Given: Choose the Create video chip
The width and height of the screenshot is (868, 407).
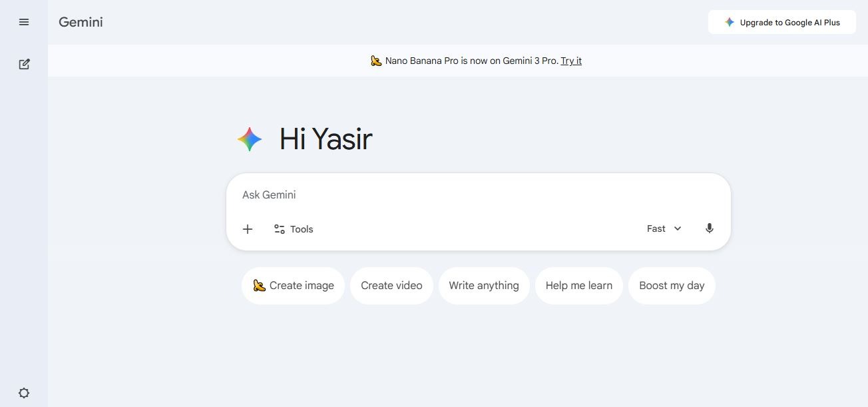Looking at the screenshot, I should (391, 286).
